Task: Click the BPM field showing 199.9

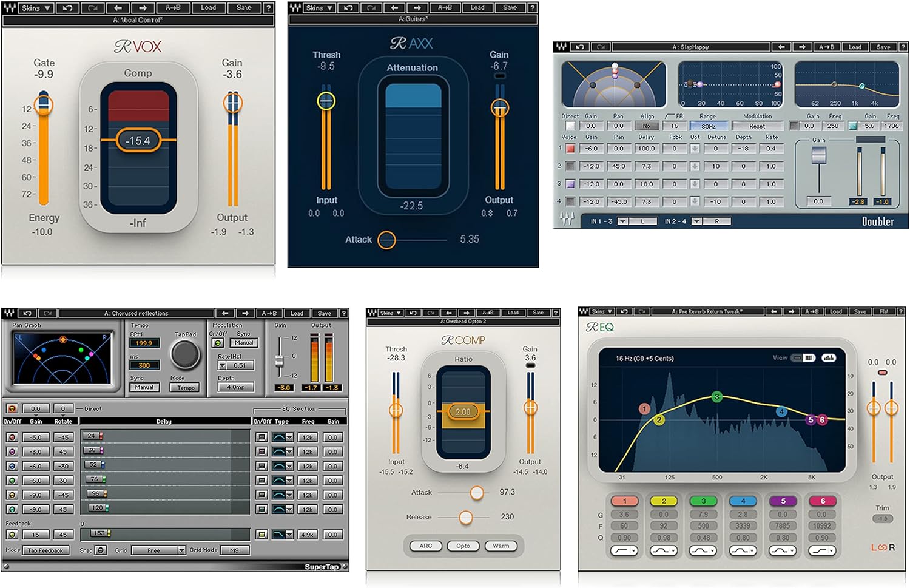Action: tap(144, 343)
